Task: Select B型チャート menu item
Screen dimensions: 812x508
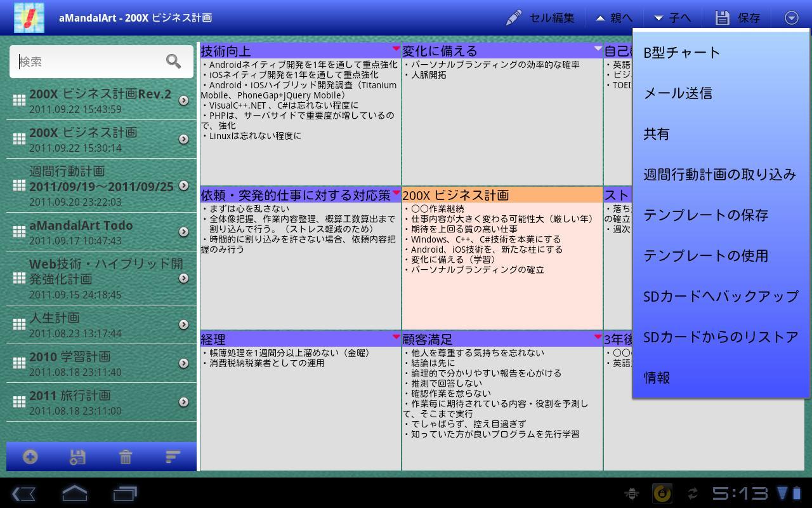Action: [682, 53]
